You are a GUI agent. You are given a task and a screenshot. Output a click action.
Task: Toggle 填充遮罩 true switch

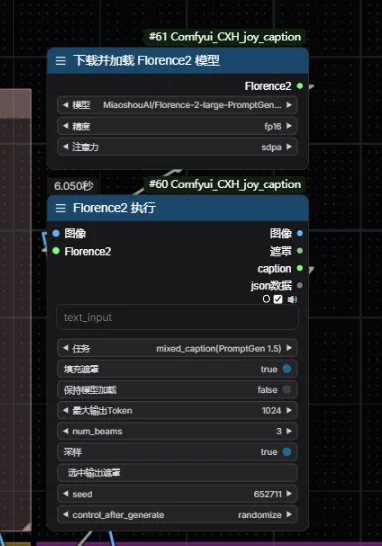(287, 369)
